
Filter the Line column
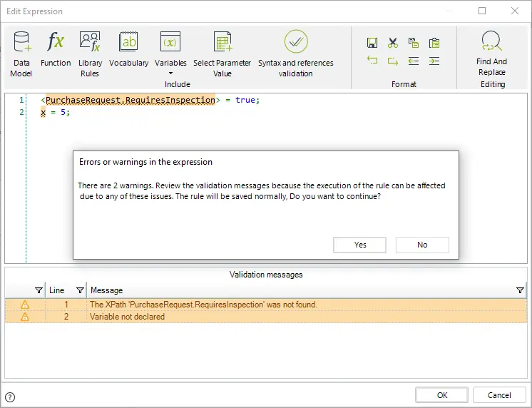(80, 290)
